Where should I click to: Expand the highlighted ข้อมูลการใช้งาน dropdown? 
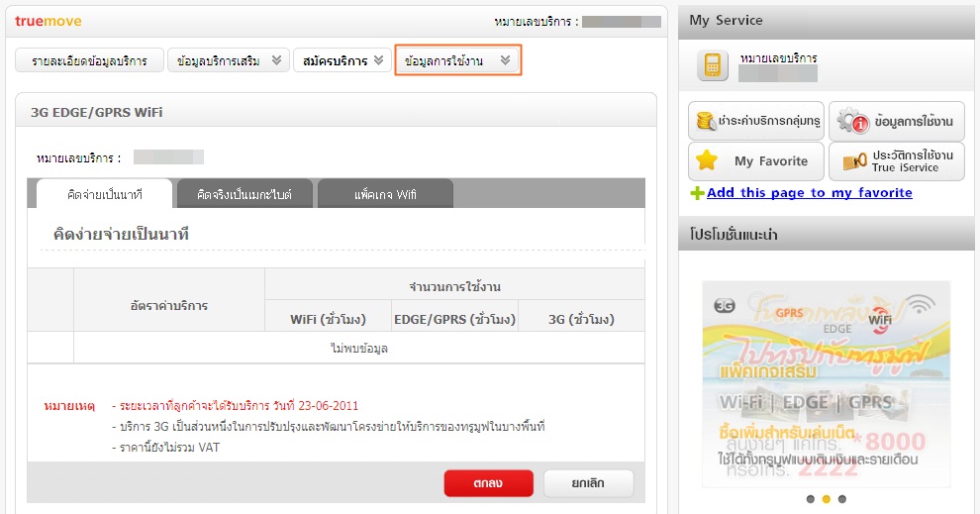pyautogui.click(x=457, y=60)
